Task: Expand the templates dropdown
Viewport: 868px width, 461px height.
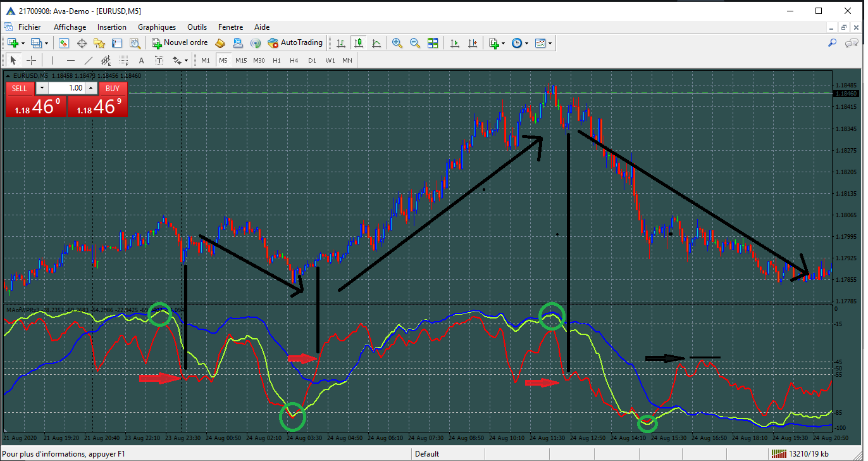Action: point(550,42)
